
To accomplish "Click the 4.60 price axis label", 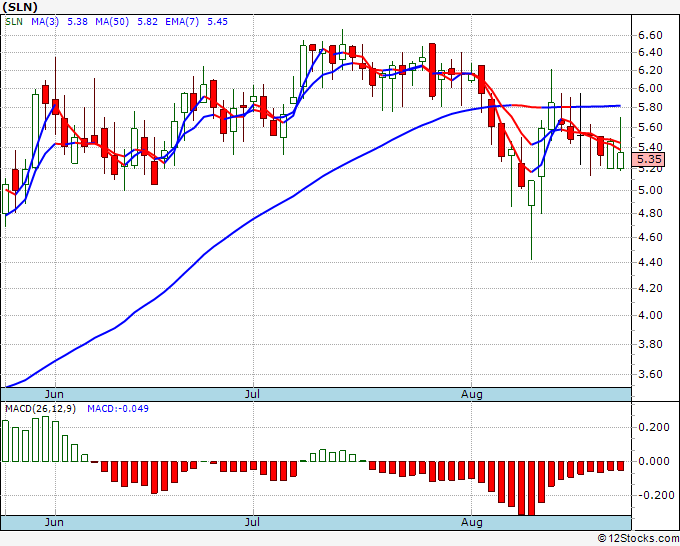I will 650,237.
